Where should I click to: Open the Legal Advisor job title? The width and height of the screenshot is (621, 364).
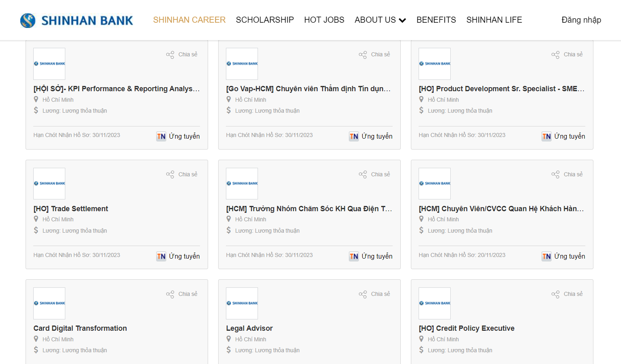[x=249, y=328]
